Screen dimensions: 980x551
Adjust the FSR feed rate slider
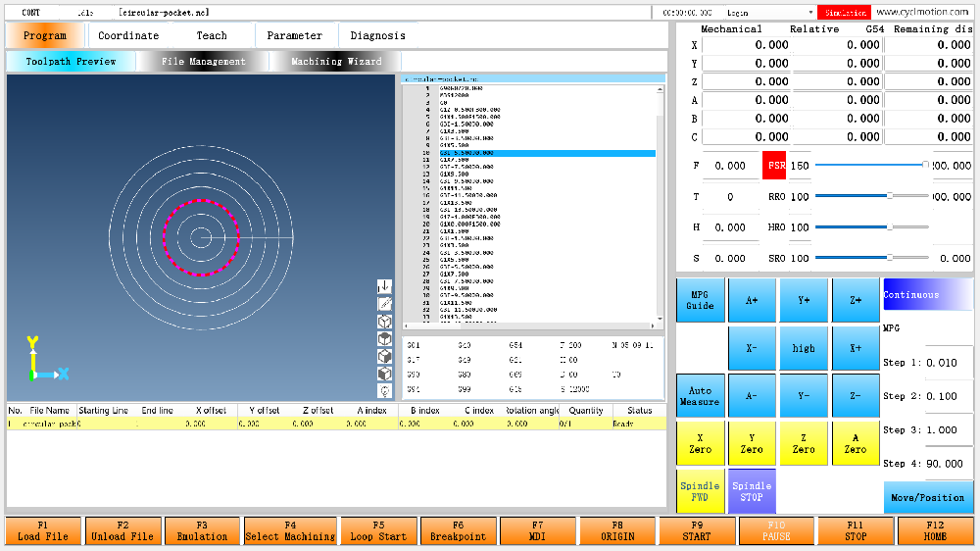point(871,165)
